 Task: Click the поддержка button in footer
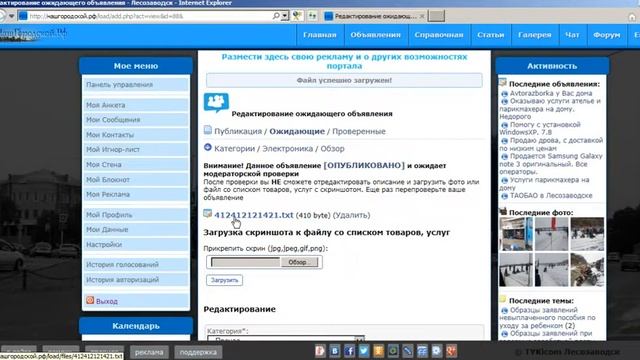[198, 352]
